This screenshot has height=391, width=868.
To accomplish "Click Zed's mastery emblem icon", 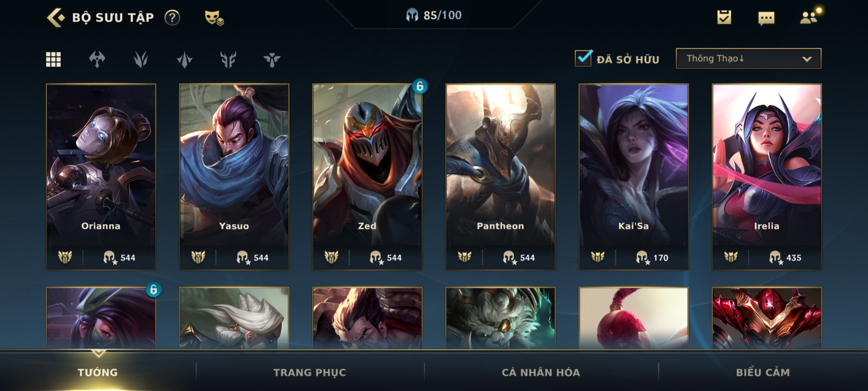I will [331, 257].
